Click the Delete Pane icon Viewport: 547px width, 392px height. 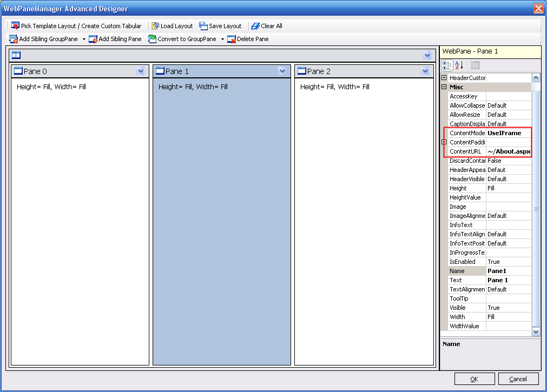coord(232,39)
